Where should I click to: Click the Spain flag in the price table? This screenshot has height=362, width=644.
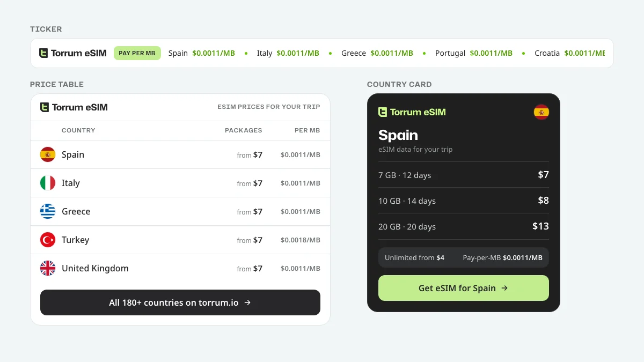point(48,154)
